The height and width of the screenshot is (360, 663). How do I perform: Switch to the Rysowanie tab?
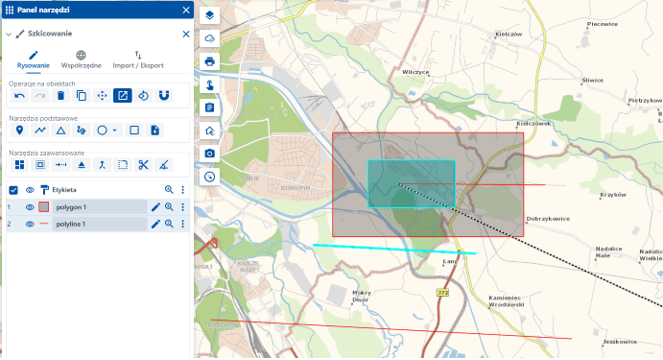click(33, 60)
